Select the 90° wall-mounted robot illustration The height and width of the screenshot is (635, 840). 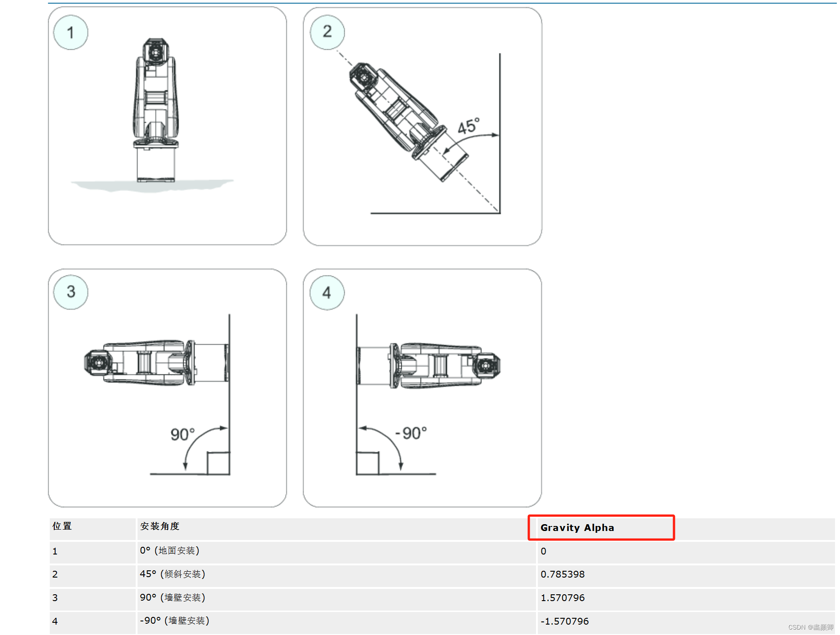pyautogui.click(x=157, y=363)
